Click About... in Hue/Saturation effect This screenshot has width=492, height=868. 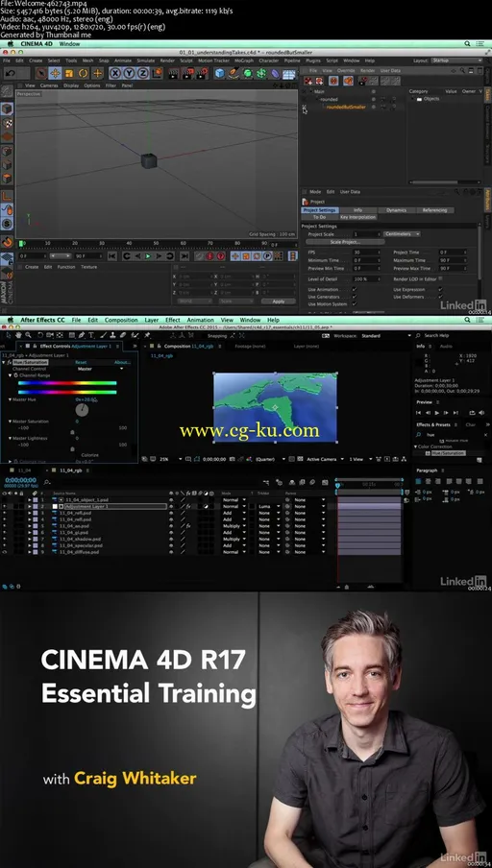[x=122, y=362]
